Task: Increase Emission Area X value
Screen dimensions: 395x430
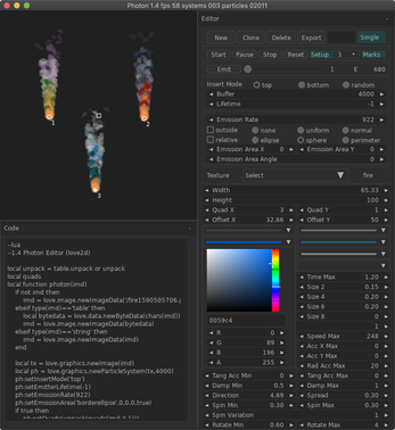Action: click(x=292, y=149)
